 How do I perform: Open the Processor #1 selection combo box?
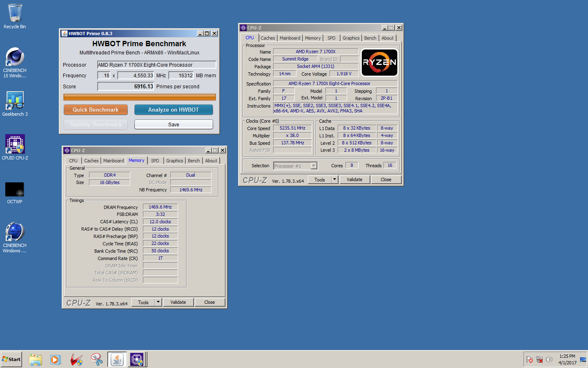[x=296, y=166]
